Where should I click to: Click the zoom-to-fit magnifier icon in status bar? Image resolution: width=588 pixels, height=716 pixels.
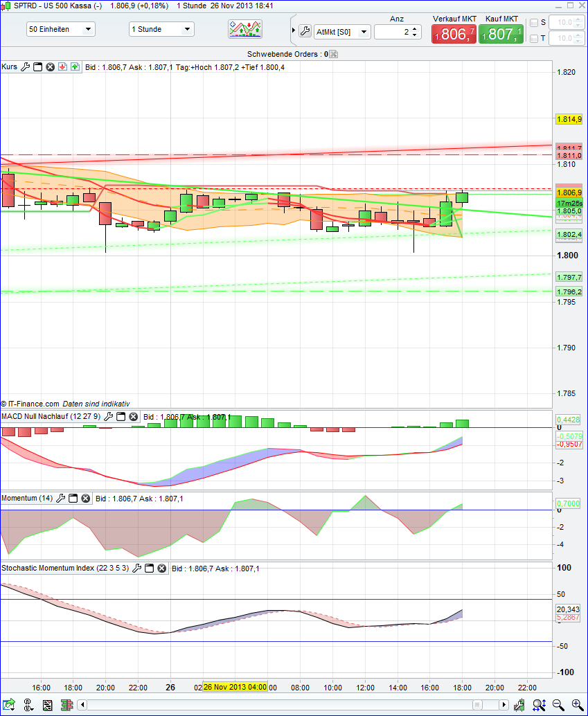pos(538,705)
